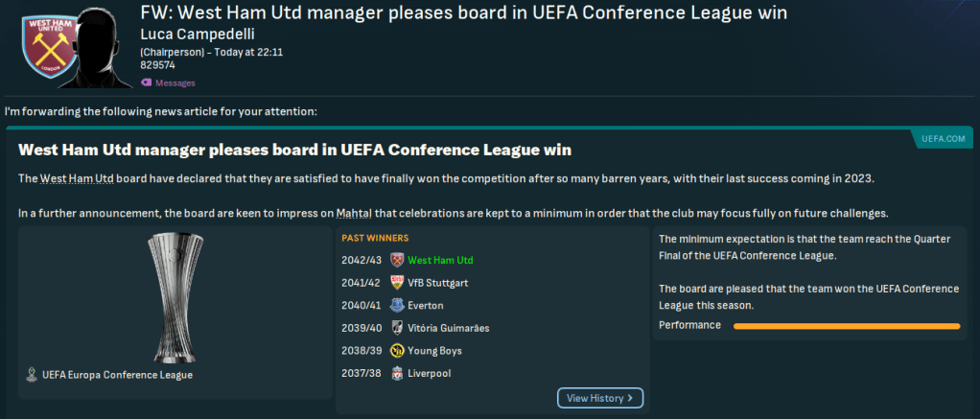Click the Mahtal manager name link
The image size is (980, 419).
pyautogui.click(x=355, y=213)
